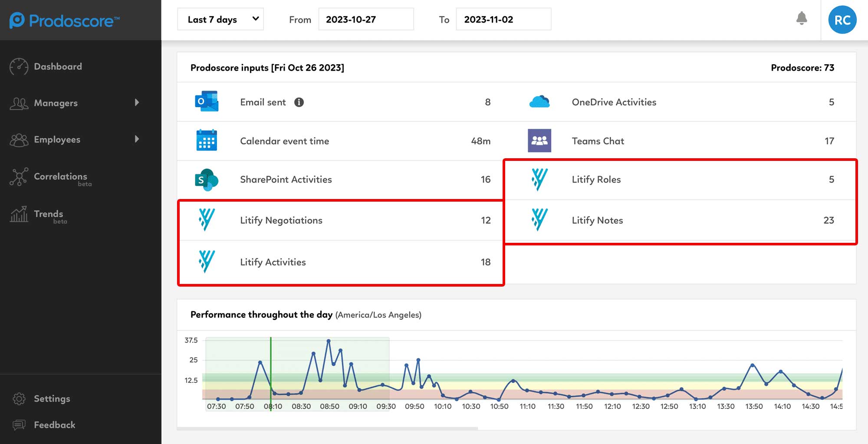Click the Litify Activities value 18
Viewport: 868px width, 444px height.
click(x=486, y=262)
